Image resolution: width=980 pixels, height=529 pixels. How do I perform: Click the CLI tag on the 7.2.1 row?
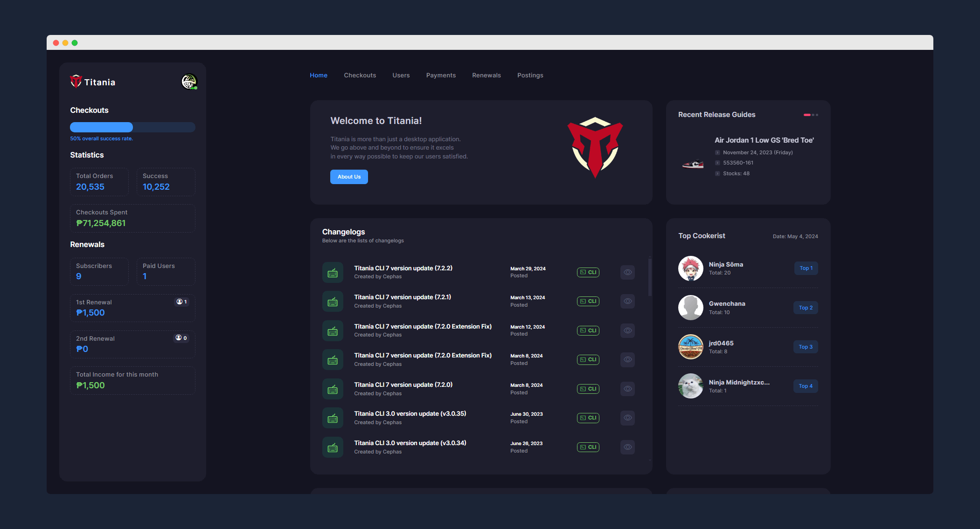coord(588,301)
